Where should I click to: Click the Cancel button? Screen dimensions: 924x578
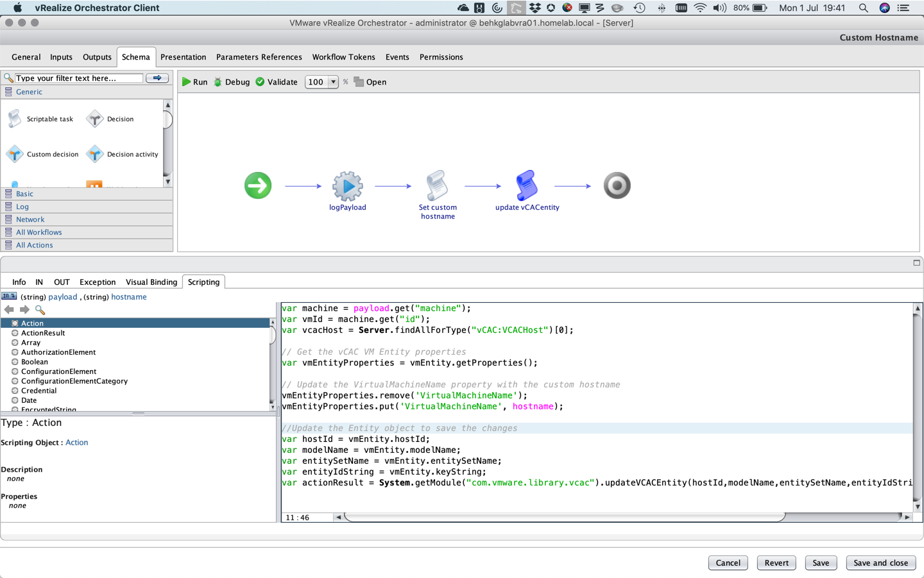(x=728, y=563)
